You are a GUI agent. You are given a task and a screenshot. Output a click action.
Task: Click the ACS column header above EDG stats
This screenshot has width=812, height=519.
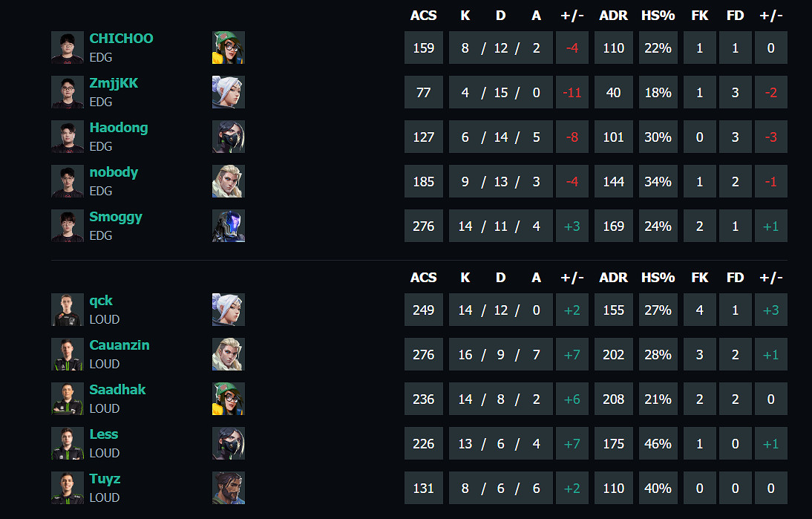423,15
